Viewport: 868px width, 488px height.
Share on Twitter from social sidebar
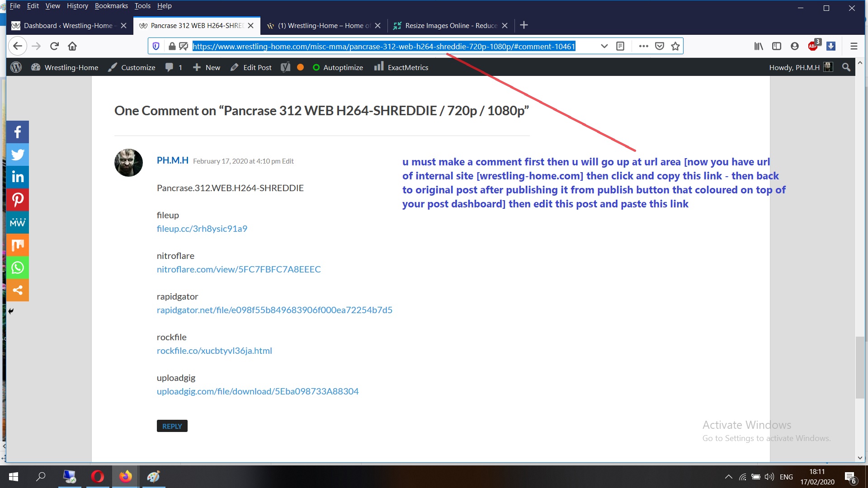(18, 155)
